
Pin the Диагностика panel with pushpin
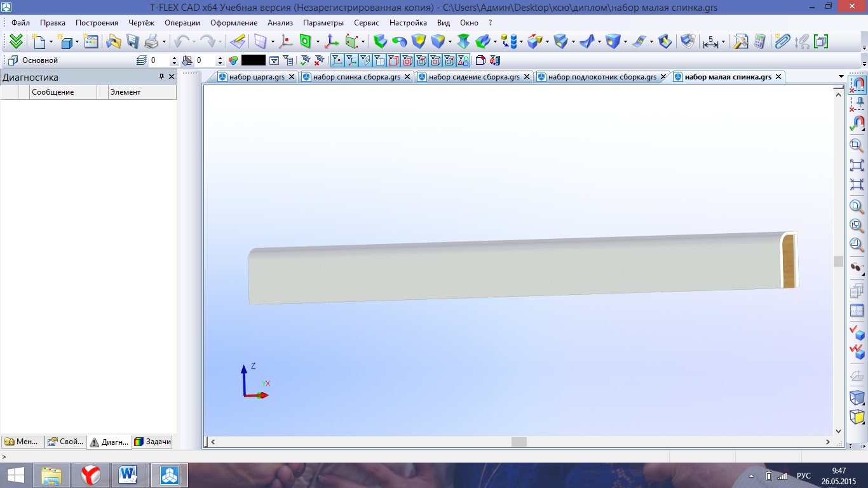(161, 77)
